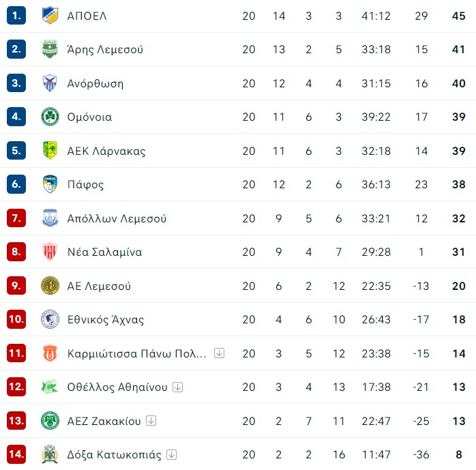Click the Ομόνοια shamrock logo
This screenshot has width=476, height=470.
coord(50,117)
